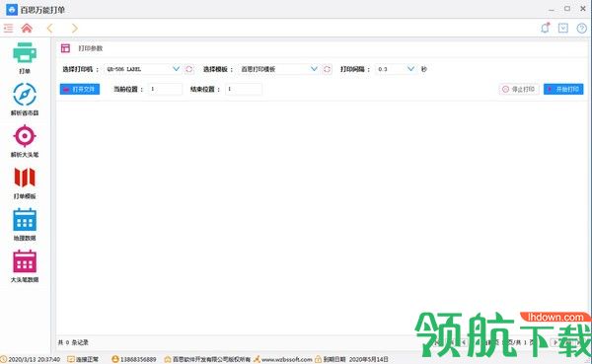
Task: Open 打单模板 red map module
Action: [x=25, y=182]
